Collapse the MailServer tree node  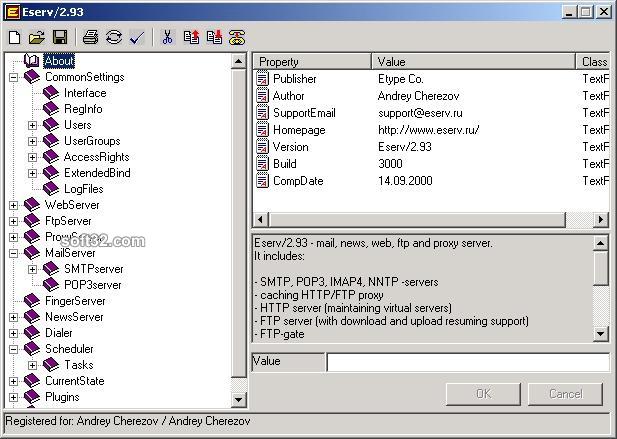pyautogui.click(x=13, y=253)
